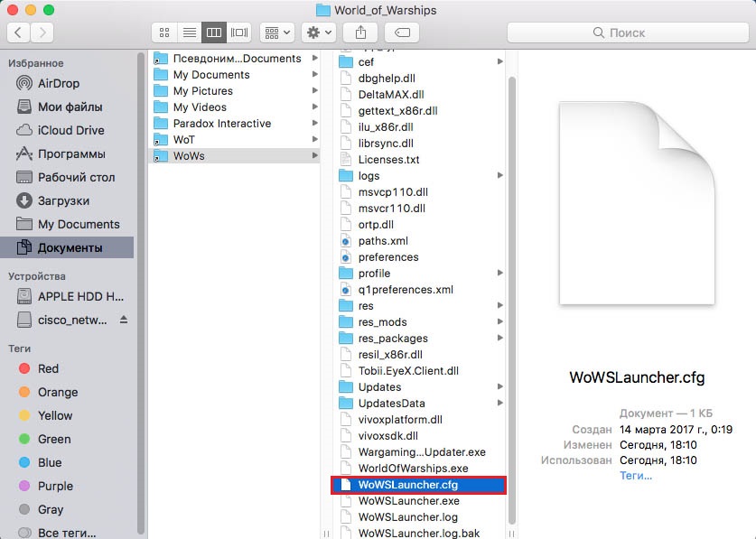Expand the res_packages folder
Viewport: 756px width, 539px height.
click(500, 339)
